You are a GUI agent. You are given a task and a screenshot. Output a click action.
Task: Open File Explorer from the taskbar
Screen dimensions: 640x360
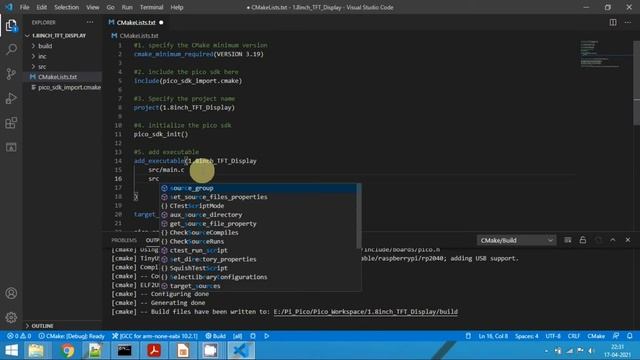tap(37, 351)
